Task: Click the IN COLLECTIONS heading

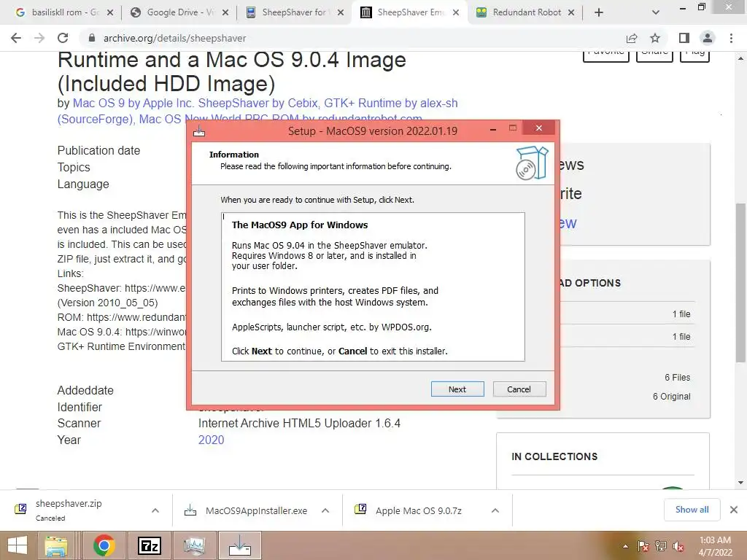Action: pos(554,456)
